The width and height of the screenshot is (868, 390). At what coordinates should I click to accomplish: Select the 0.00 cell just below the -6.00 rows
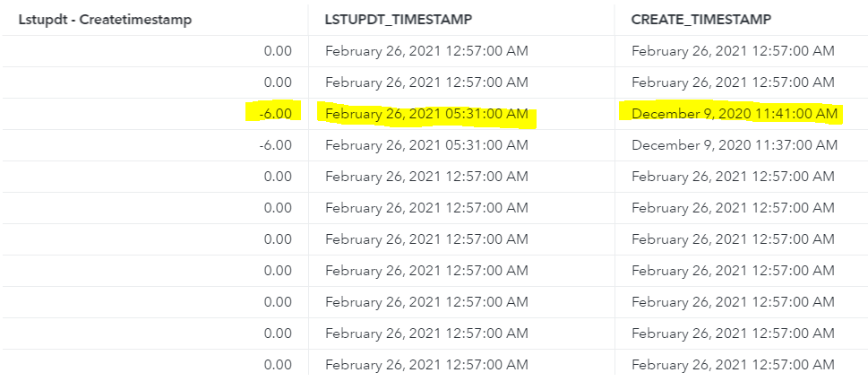(278, 177)
